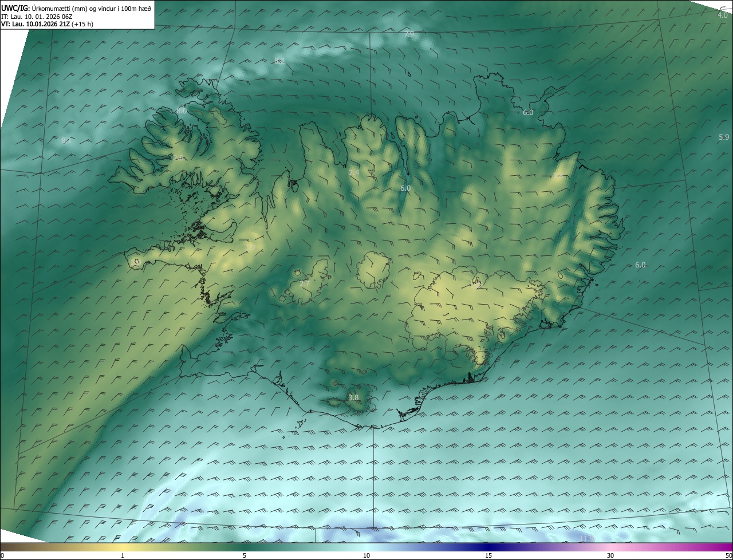733x560 pixels.
Task: Click the "50" tick on the color scale
Action: 728,555
